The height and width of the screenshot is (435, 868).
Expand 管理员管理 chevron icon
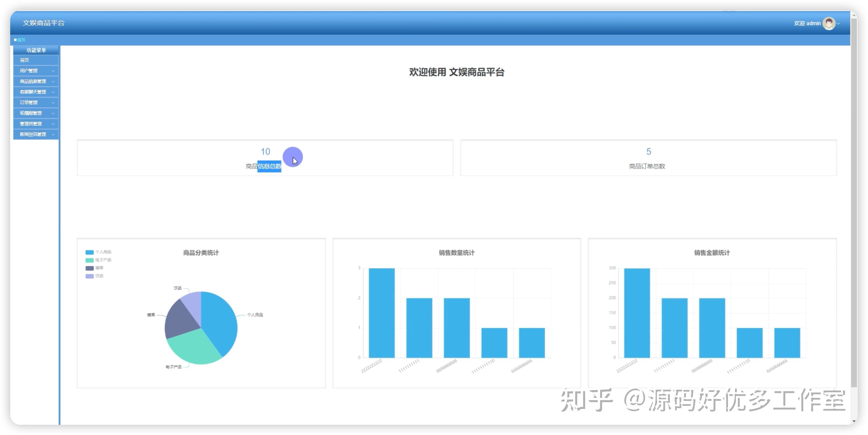[x=53, y=124]
